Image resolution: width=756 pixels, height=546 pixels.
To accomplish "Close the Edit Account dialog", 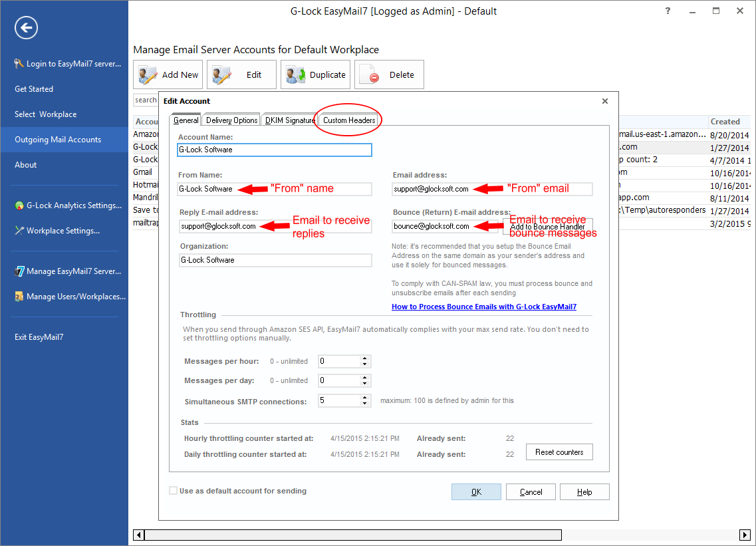I will 605,101.
